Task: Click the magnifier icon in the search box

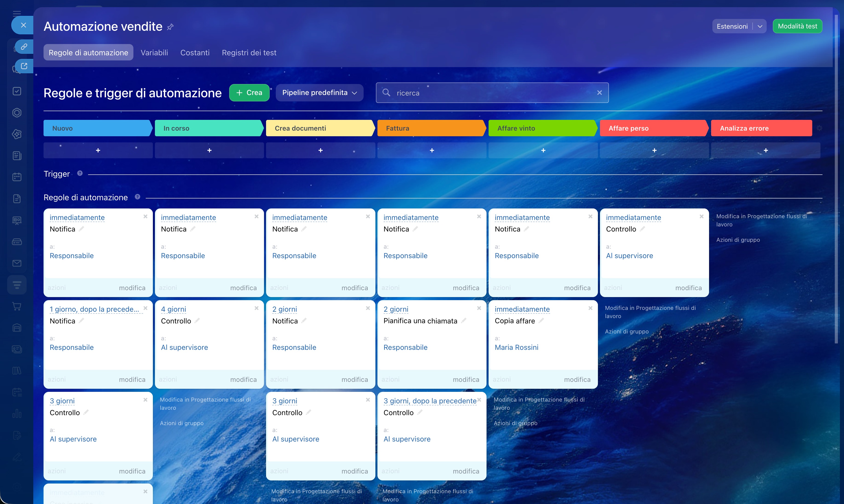Action: (386, 92)
